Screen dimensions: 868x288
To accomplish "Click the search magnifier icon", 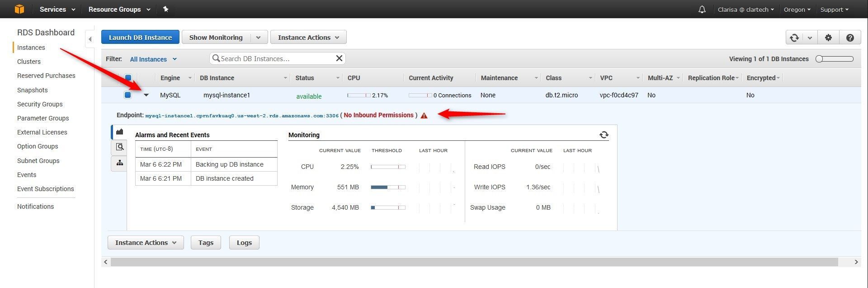I will [216, 58].
